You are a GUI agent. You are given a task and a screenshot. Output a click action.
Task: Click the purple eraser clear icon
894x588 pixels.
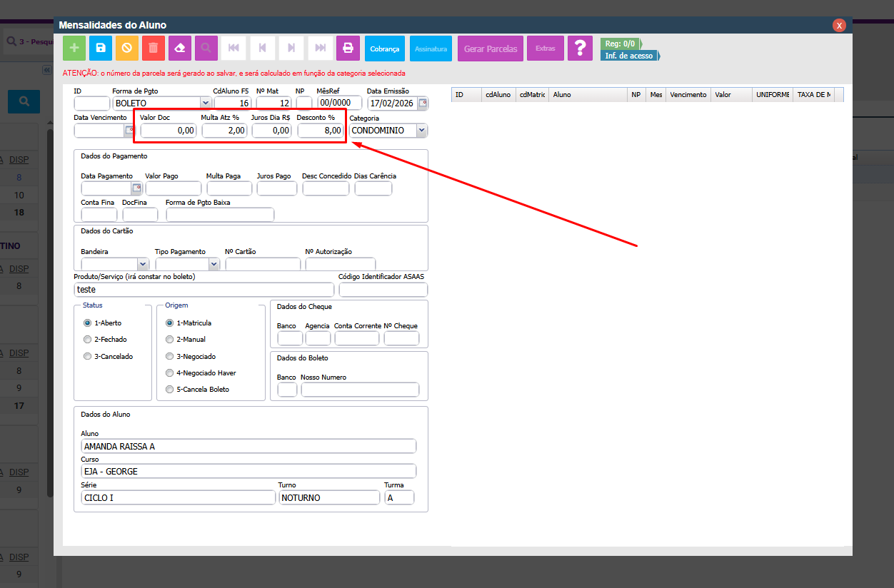point(180,49)
